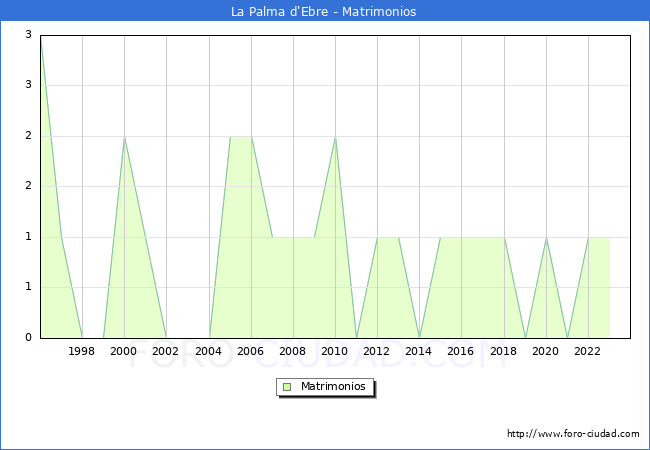The height and width of the screenshot is (450, 650).
Task: Click the chart title 'La Palma d'Ebre - Matrimonios'
Action: (323, 12)
